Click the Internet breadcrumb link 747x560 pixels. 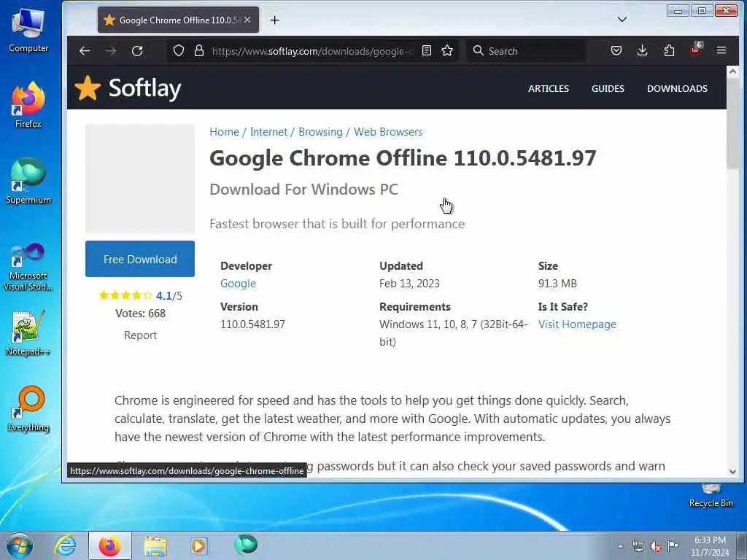pos(268,132)
